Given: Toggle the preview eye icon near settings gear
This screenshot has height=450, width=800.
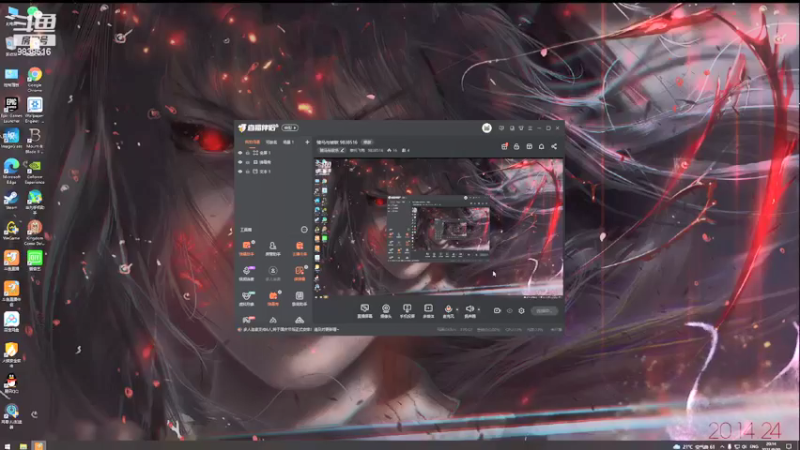Looking at the screenshot, I should point(509,310).
